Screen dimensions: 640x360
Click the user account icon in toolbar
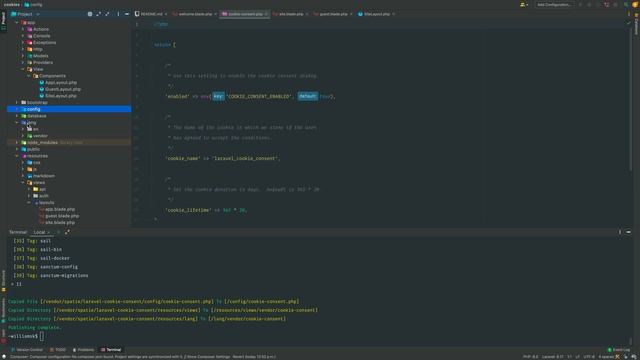pos(524,5)
